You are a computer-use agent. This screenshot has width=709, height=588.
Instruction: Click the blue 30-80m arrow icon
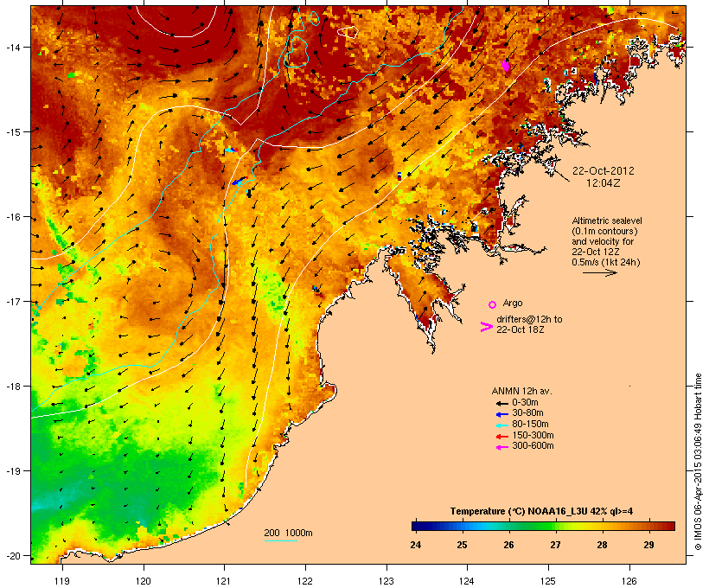501,414
